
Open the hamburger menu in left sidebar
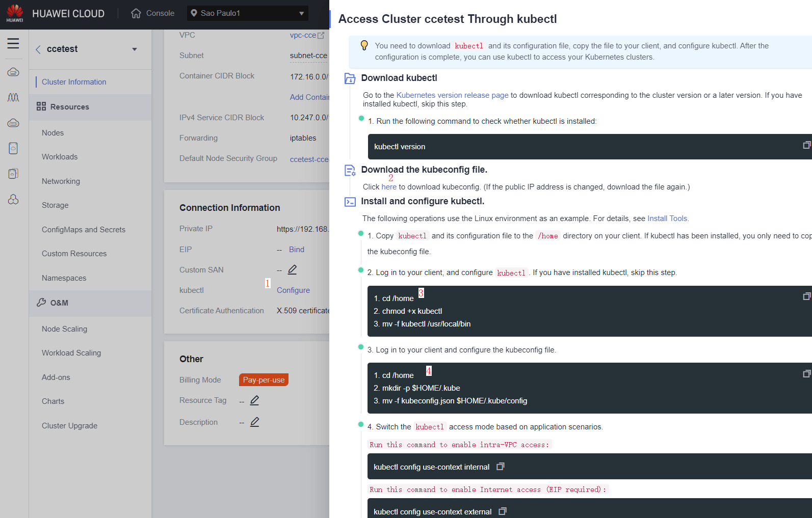point(13,43)
